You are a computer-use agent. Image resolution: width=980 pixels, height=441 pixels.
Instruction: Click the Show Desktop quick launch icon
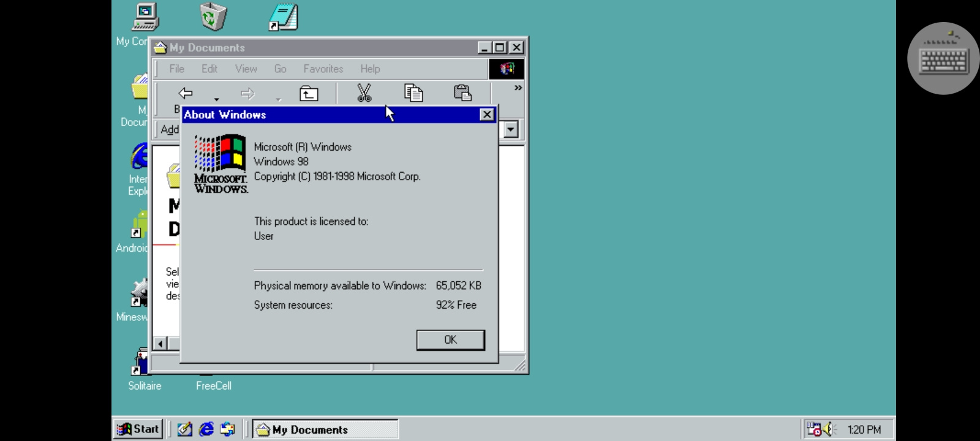pyautogui.click(x=184, y=429)
